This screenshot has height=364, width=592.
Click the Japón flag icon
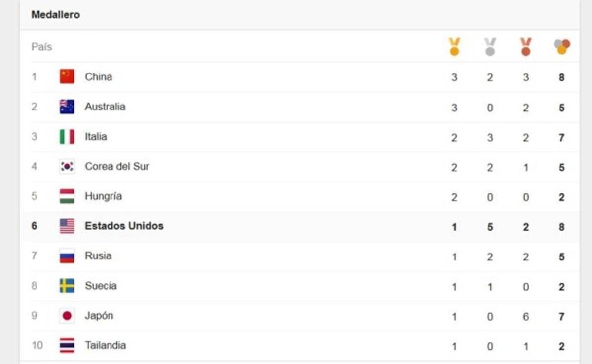[67, 316]
